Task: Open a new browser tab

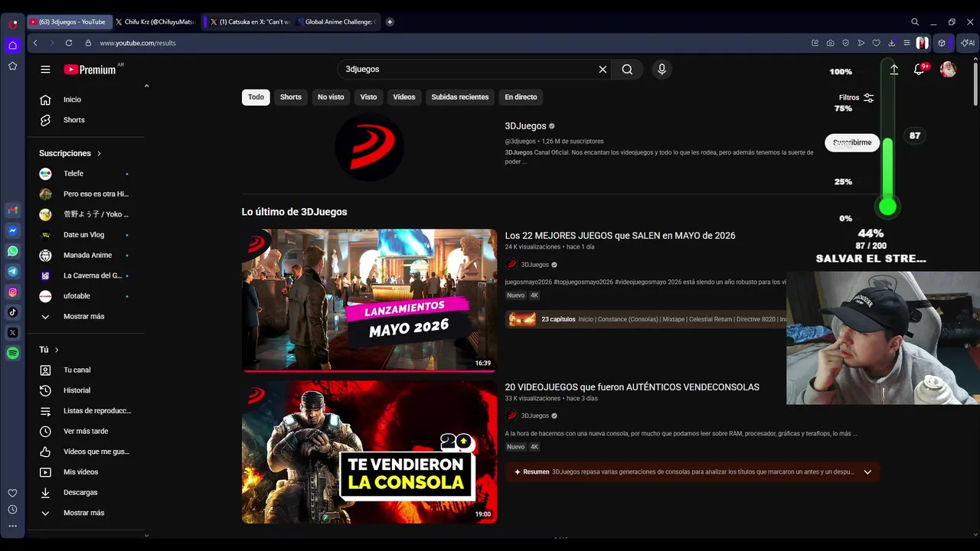Action: [x=390, y=22]
